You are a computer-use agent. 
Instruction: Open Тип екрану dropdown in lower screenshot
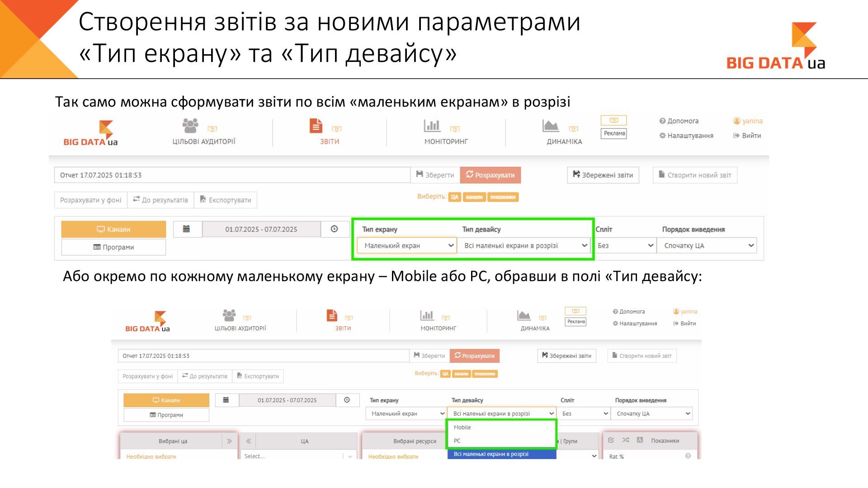tap(406, 413)
